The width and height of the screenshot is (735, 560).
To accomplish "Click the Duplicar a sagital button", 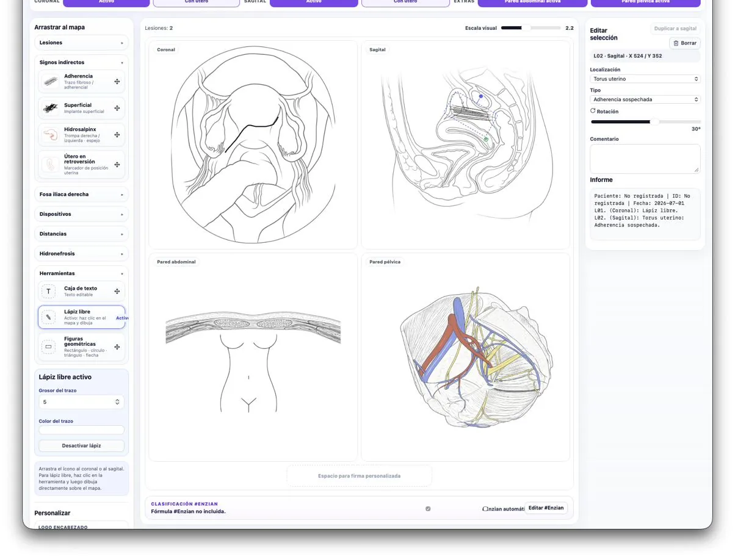I will point(675,29).
